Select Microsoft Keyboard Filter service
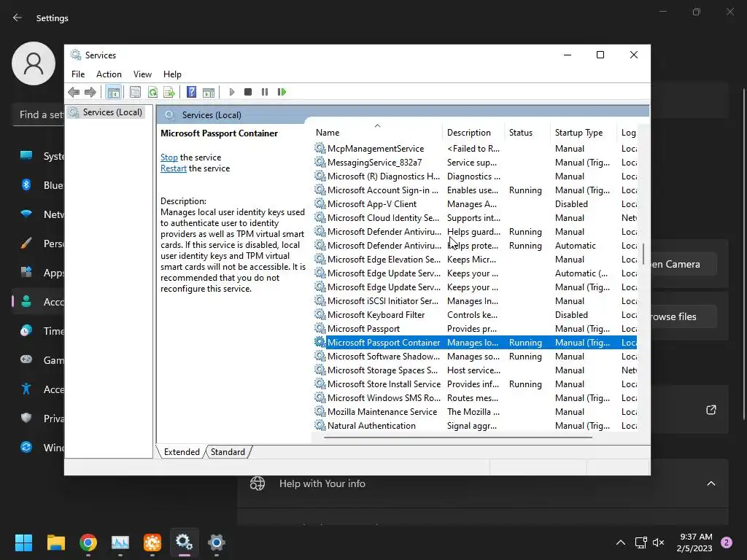 pos(475,315)
